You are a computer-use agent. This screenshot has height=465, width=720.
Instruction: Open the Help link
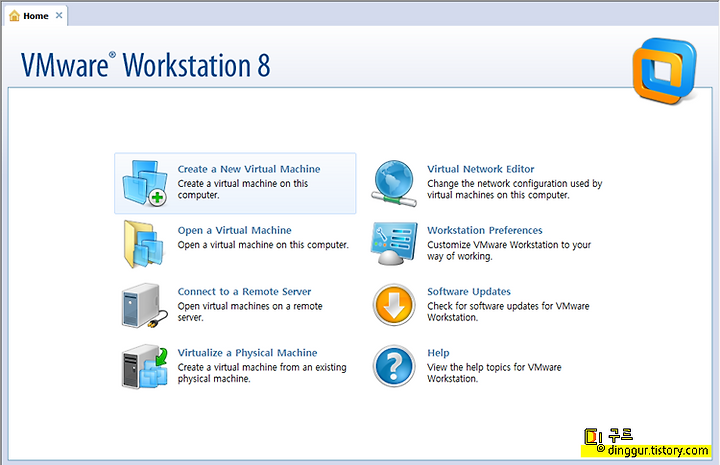(438, 353)
